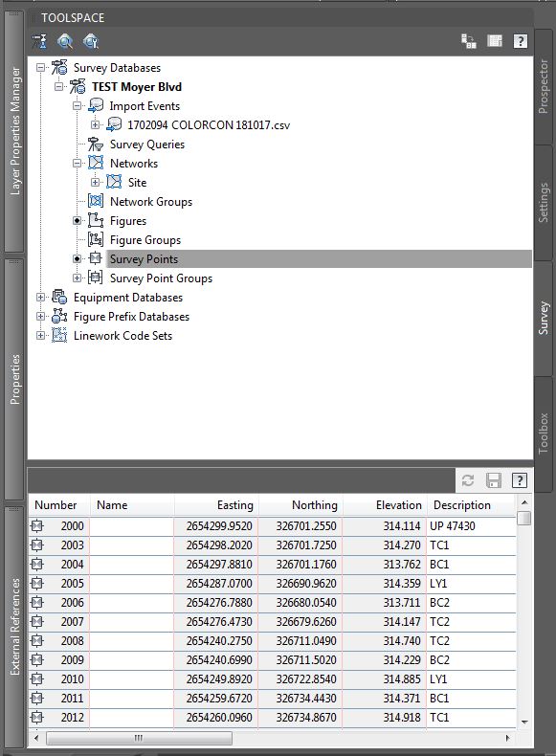Sort by the Northing column header

pos(300,505)
